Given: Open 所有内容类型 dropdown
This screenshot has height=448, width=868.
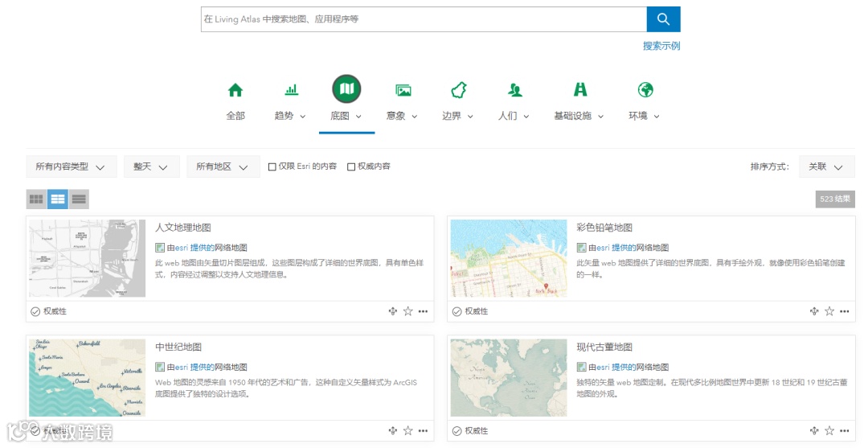Looking at the screenshot, I should coord(72,166).
